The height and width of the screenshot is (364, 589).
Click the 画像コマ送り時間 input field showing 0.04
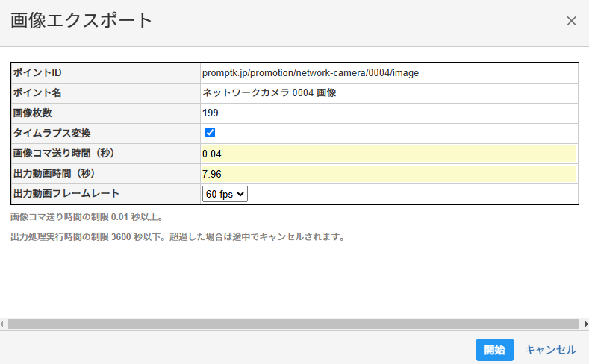(389, 154)
